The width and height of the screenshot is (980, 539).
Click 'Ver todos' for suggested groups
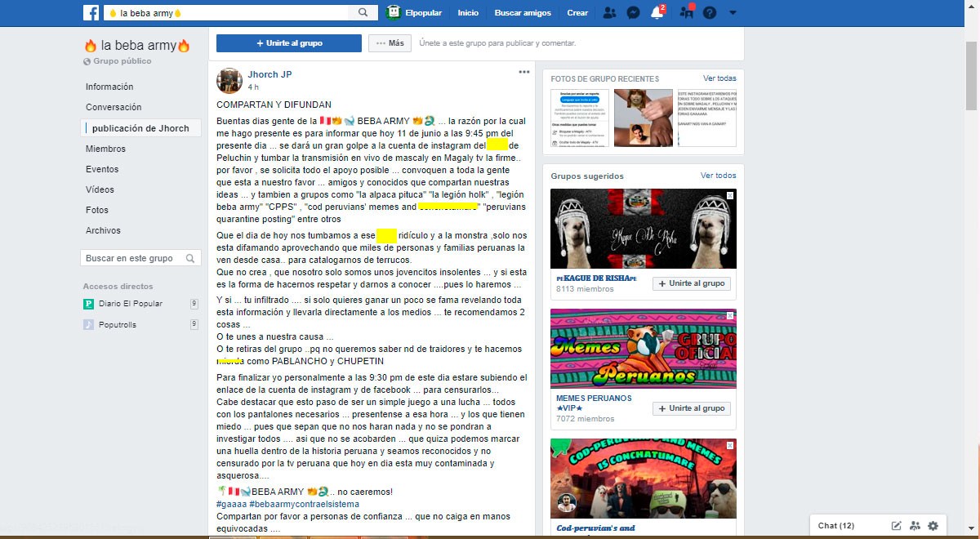[x=718, y=176]
